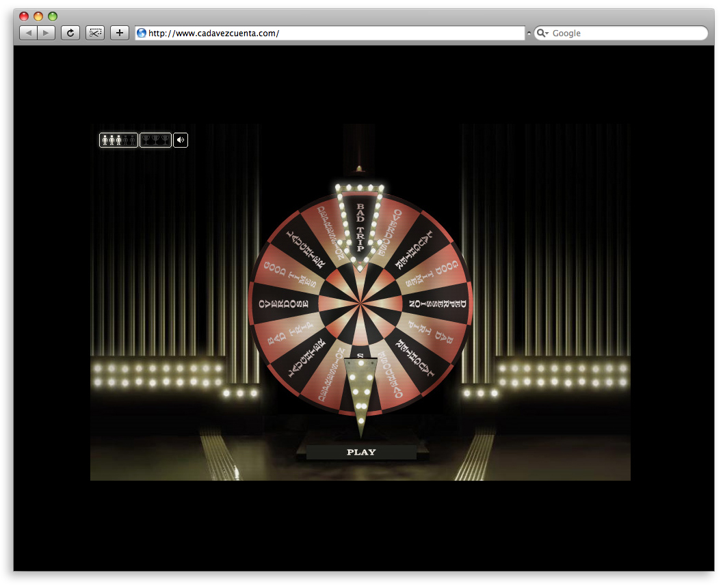Reload the page with the refresh button
This screenshot has height=588, width=723.
(x=70, y=33)
